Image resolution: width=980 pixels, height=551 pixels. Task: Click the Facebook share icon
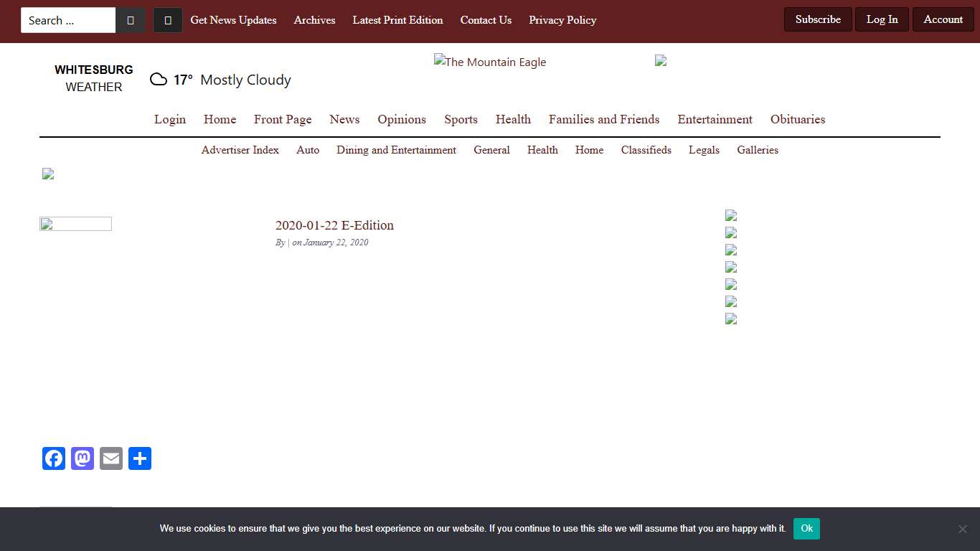[54, 458]
